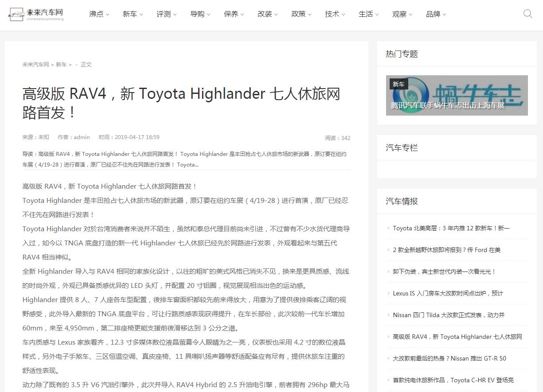Open Toyota C-HR EV 登场亮 article

453,380
